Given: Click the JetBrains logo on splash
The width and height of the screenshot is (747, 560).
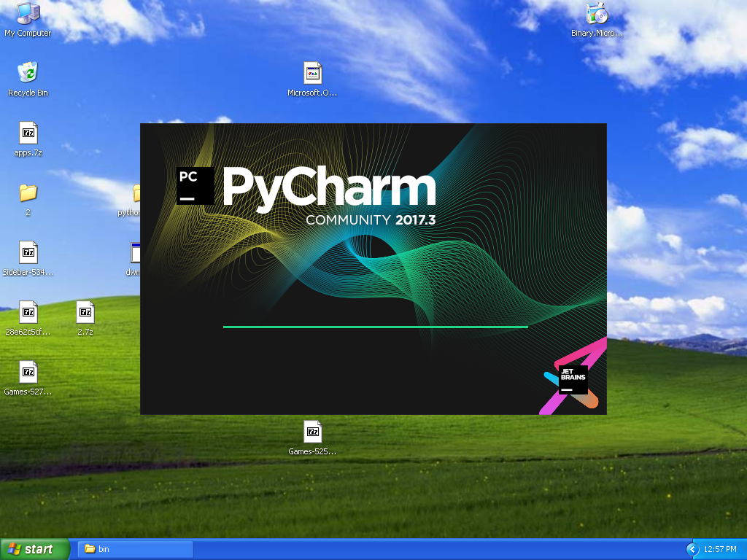Looking at the screenshot, I should pos(573,379).
